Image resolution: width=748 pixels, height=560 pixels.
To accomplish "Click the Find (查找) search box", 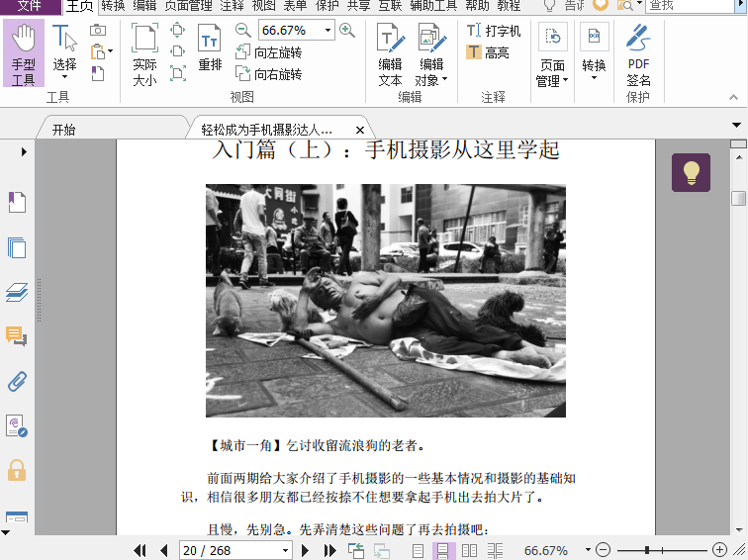I will [689, 6].
